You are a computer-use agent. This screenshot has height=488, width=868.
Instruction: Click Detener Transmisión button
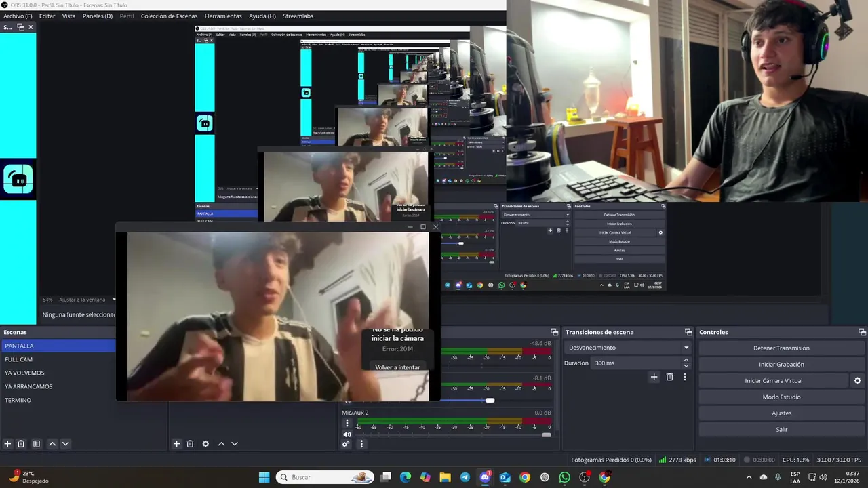tap(781, 348)
